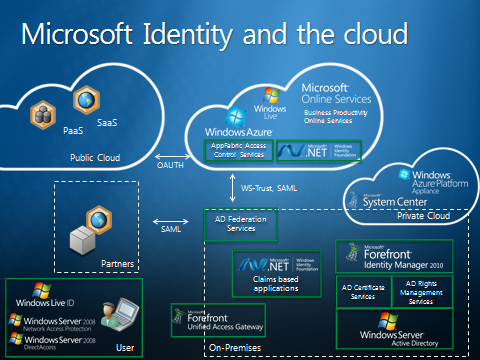Click the Windows Azure text label
The width and height of the screenshot is (480, 360).
click(239, 132)
